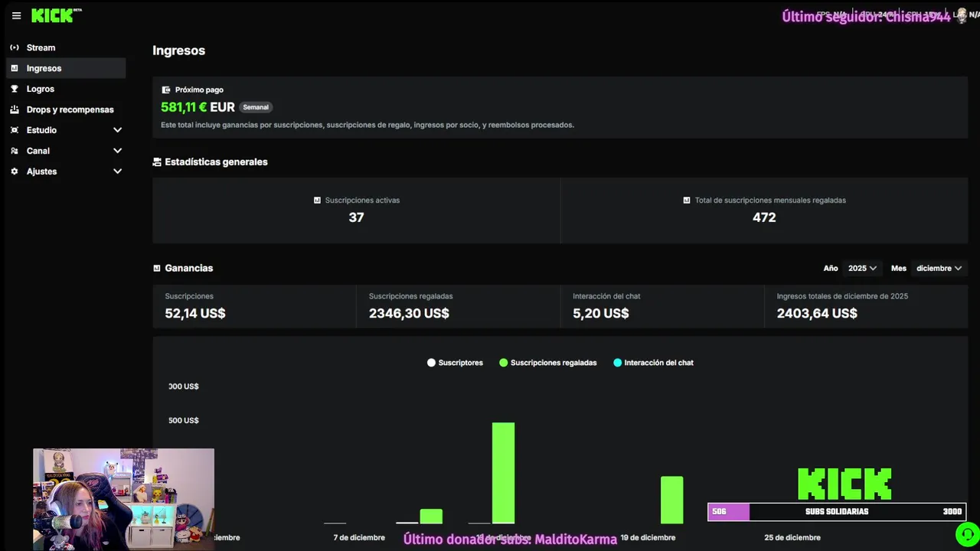This screenshot has width=980, height=551.
Task: Click the Logros trophy icon
Action: (x=15, y=89)
